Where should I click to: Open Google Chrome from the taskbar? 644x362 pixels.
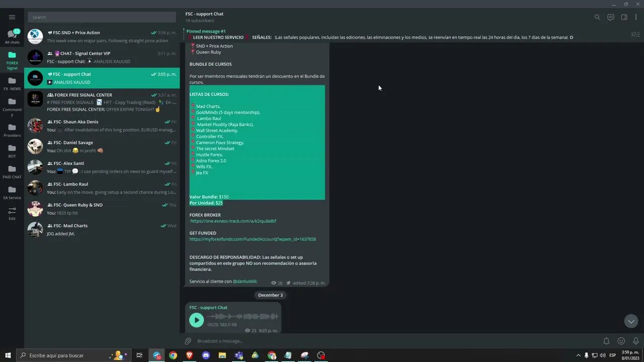[x=173, y=355]
